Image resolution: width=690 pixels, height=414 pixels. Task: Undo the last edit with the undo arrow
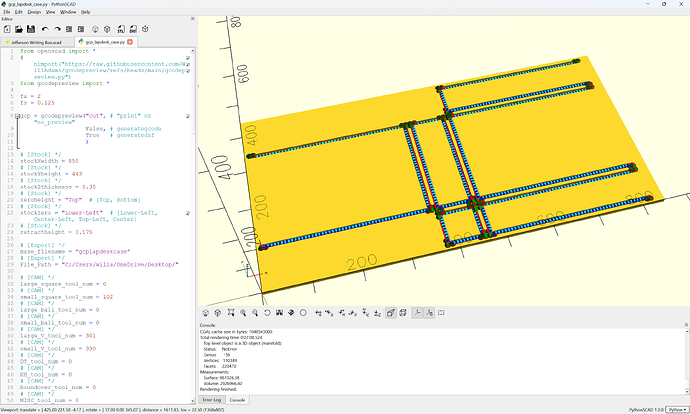point(45,29)
